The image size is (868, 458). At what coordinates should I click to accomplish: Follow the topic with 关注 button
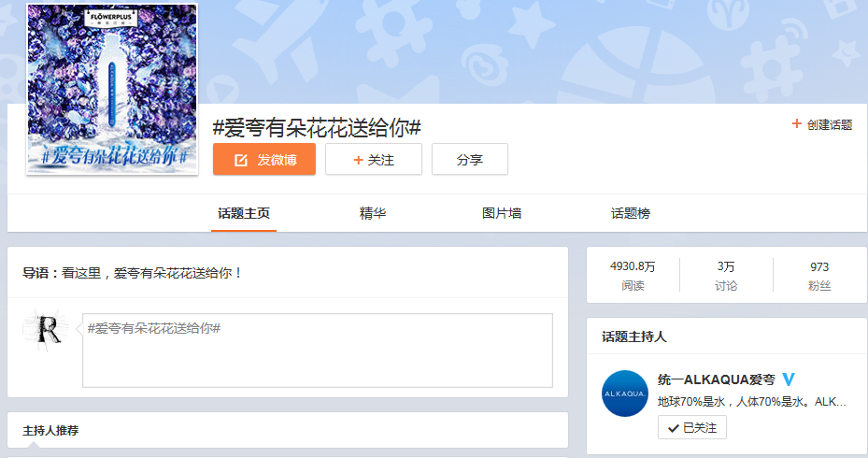tap(374, 160)
